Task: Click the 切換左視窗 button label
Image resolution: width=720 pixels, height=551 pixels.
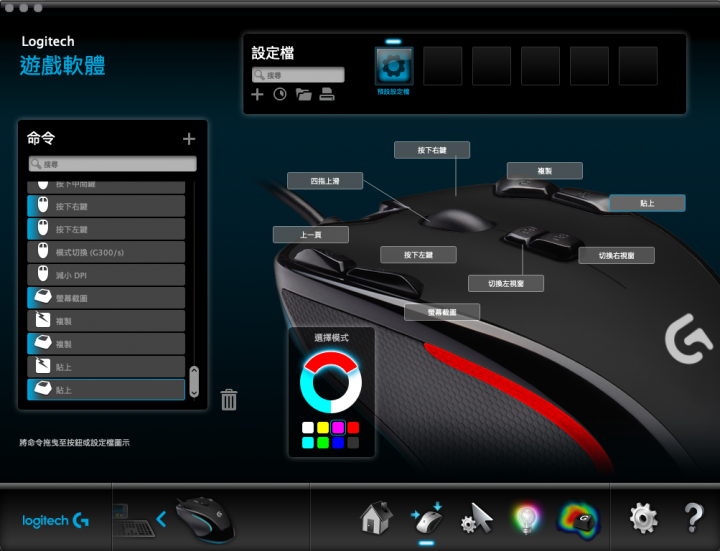Action: pyautogui.click(x=506, y=283)
